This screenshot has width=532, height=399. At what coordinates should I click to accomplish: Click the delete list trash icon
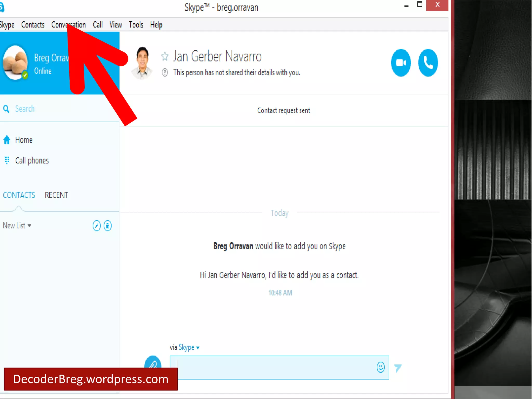(x=108, y=225)
